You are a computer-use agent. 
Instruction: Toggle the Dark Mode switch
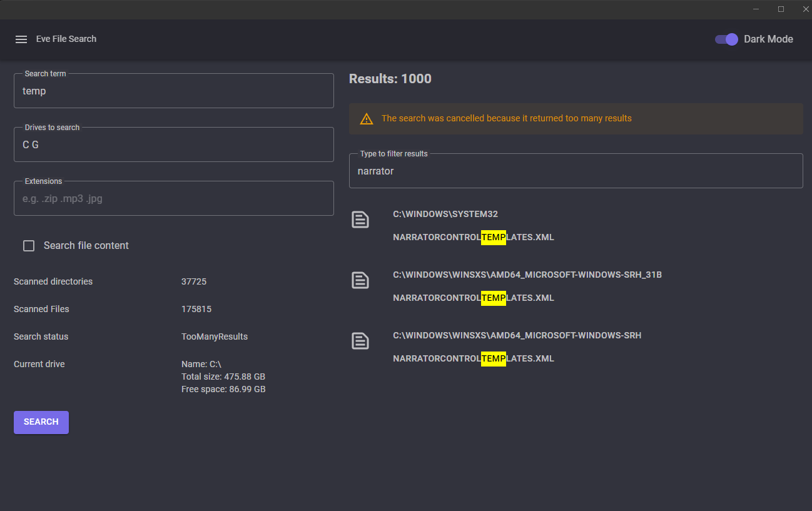tap(726, 39)
